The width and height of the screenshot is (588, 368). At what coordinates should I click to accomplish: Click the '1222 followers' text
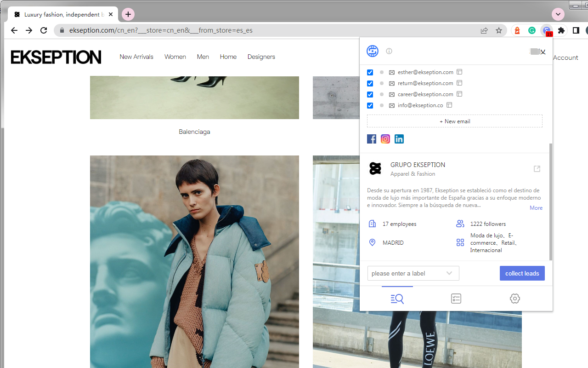coord(488,224)
